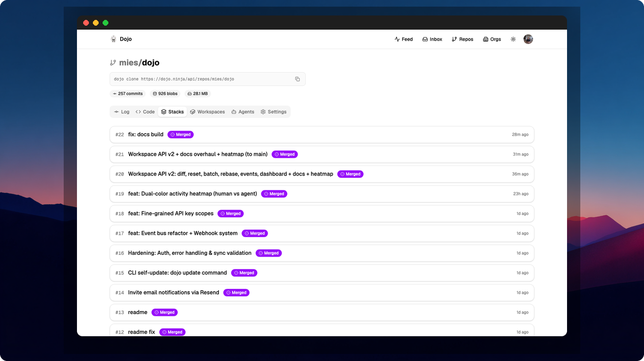The height and width of the screenshot is (361, 644).
Task: Click the git-branch icon next to Repos
Action: coord(453,39)
